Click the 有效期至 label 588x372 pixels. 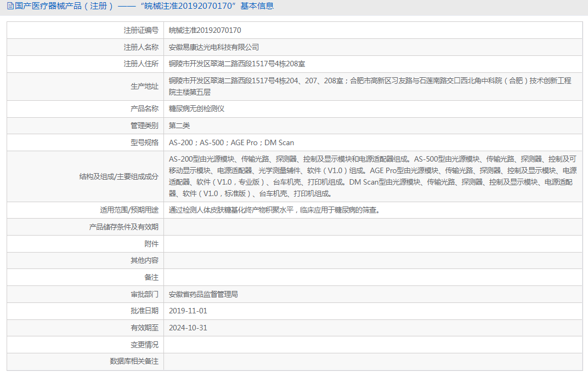tap(144, 328)
